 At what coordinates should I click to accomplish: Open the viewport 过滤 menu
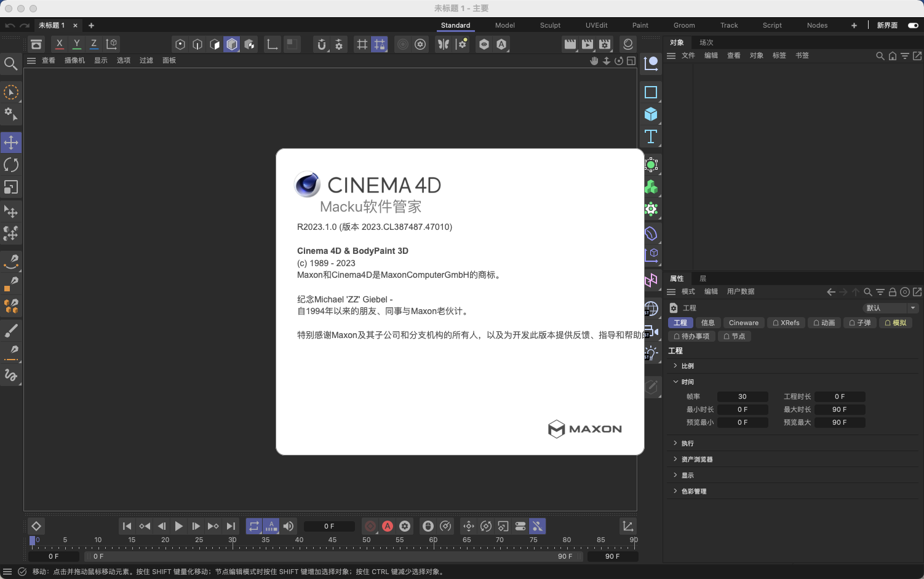[146, 60]
